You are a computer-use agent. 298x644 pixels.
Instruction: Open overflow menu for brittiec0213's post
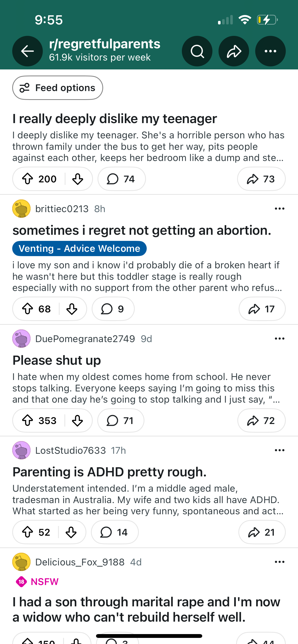pyautogui.click(x=279, y=209)
